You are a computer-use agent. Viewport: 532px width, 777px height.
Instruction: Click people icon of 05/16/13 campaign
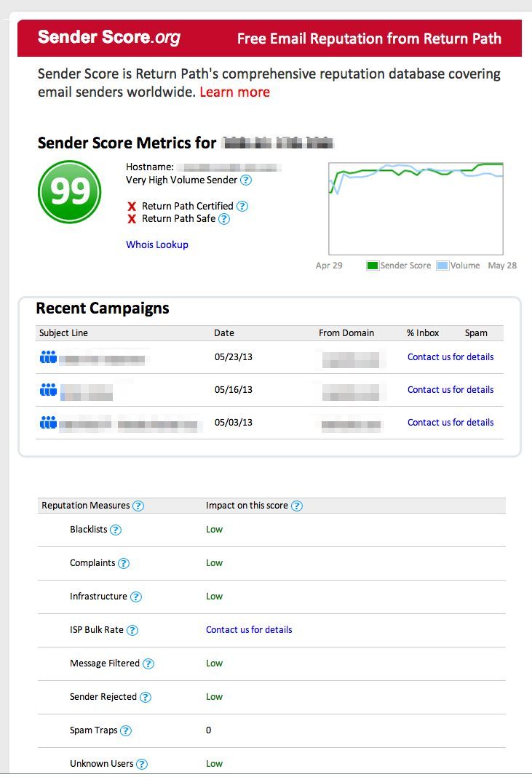tap(48, 389)
